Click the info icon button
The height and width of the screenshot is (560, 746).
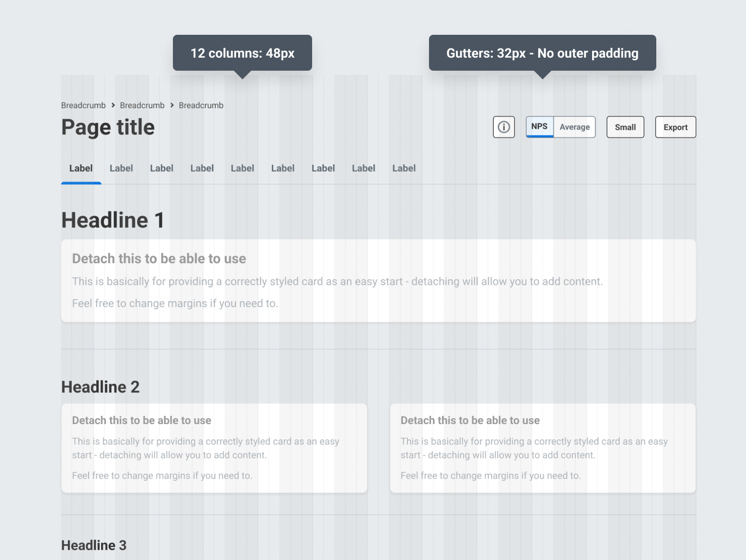(503, 127)
